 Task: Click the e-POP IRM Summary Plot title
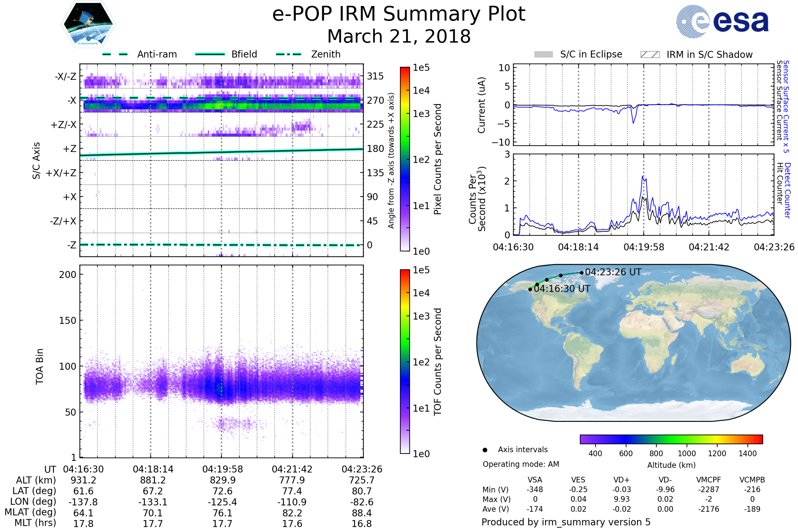point(399,14)
